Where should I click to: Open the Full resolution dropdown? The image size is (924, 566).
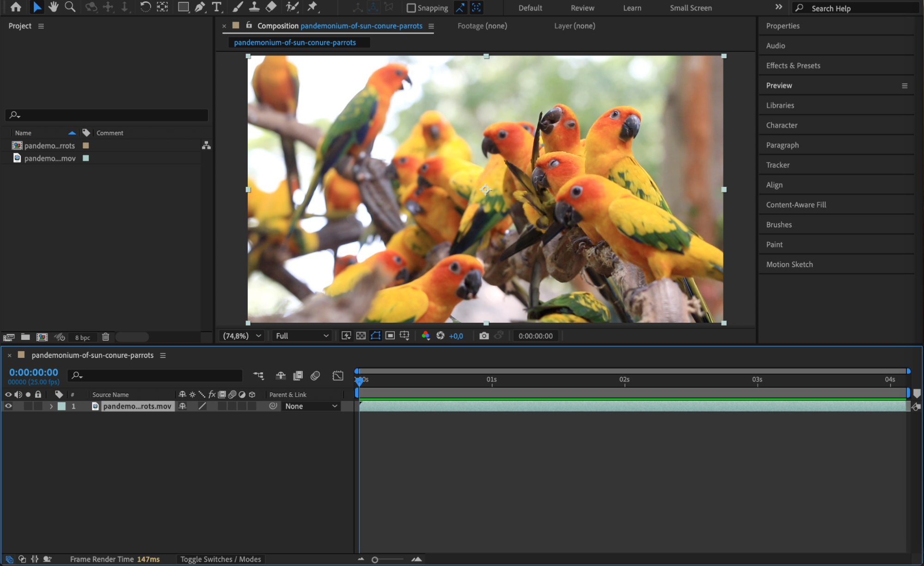point(301,336)
